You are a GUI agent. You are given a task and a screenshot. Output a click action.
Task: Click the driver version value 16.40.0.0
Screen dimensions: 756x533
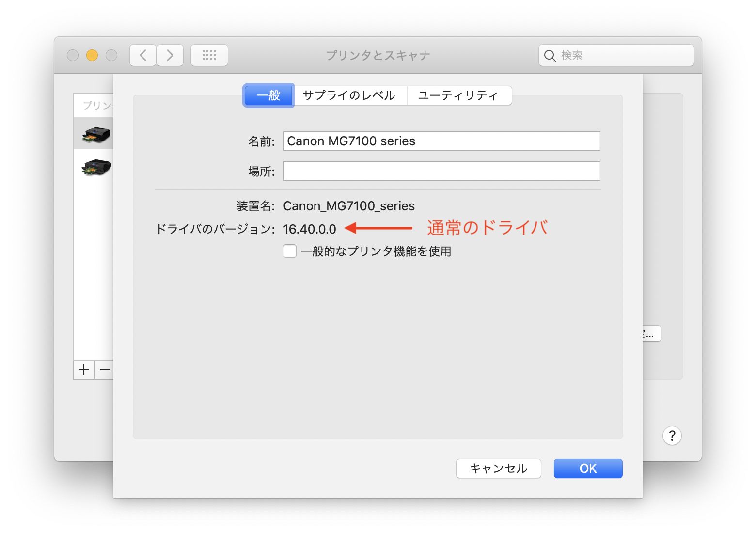[310, 229]
